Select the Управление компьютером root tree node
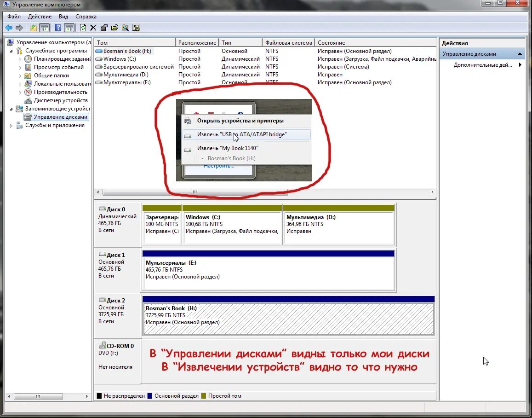 click(53, 42)
